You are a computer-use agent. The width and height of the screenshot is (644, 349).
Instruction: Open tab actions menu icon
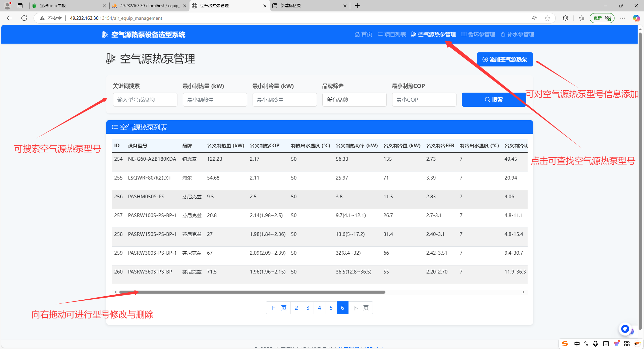(20, 6)
